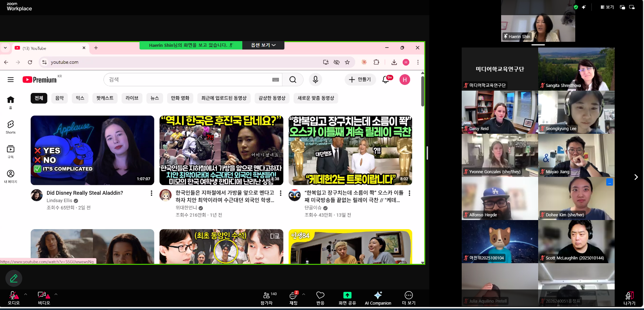Open the Did Disney Really Steal Aladdin thumbnail

tap(92, 150)
